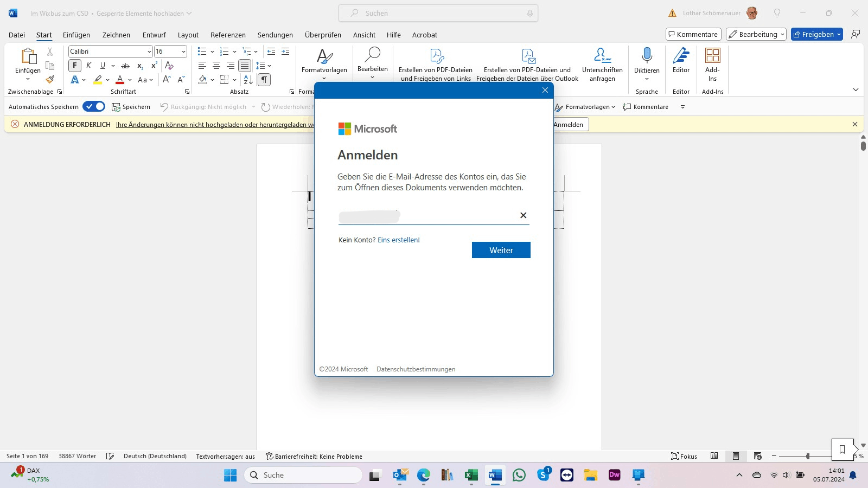The image size is (868, 488).
Task: Click the text highlight color swatch
Action: [x=98, y=80]
